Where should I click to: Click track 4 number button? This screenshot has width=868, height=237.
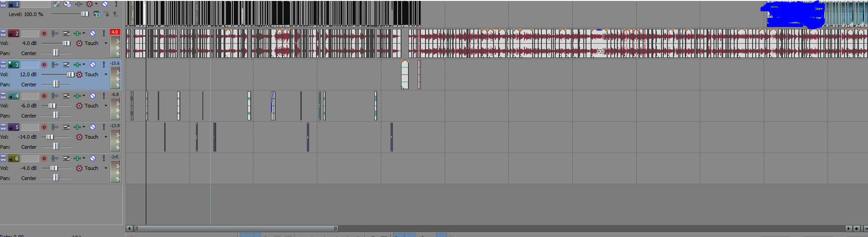pos(14,96)
